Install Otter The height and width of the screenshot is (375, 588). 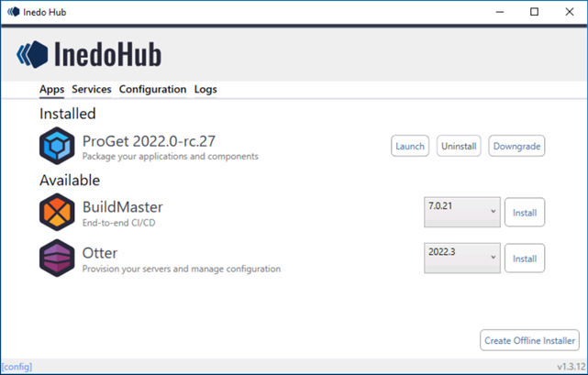(x=525, y=259)
